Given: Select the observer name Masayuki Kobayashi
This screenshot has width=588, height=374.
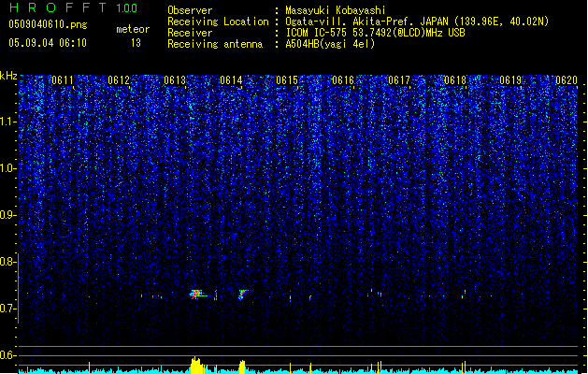Looking at the screenshot, I should click(x=336, y=10).
